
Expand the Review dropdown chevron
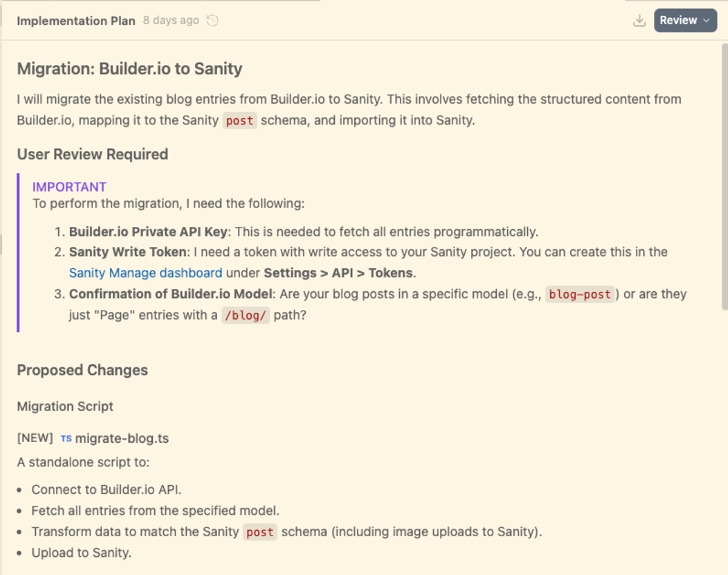(706, 21)
